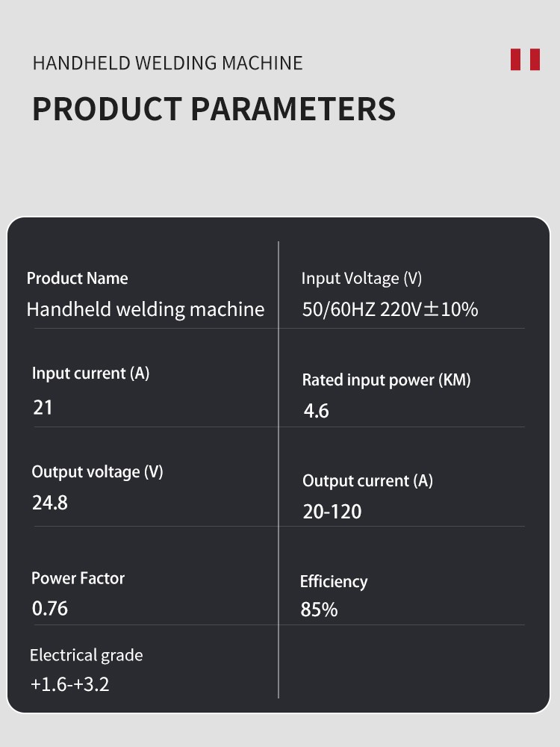
Task: Click the Power Factor label
Action: pyautogui.click(x=78, y=578)
